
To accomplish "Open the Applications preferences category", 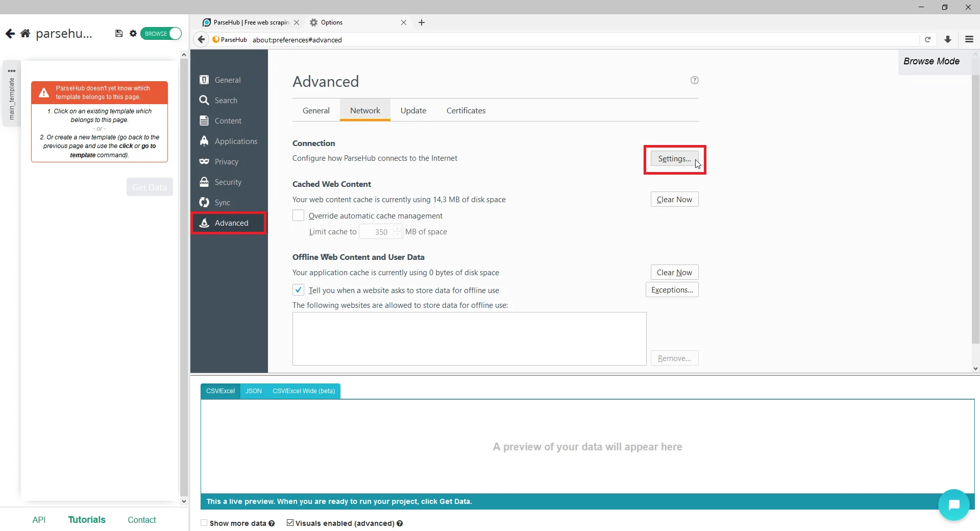I will (x=229, y=141).
